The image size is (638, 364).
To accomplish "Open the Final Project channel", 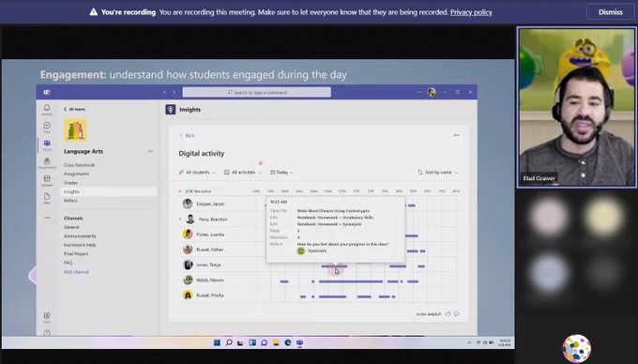I will tap(76, 254).
